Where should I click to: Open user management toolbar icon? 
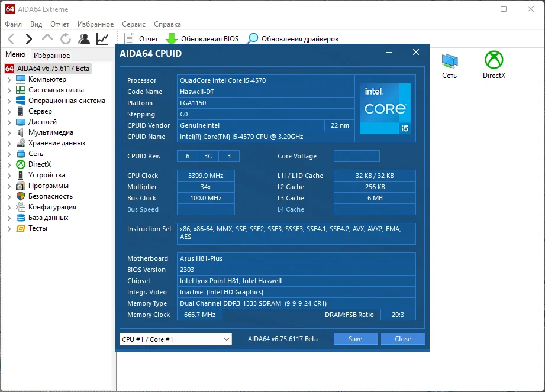(84, 39)
